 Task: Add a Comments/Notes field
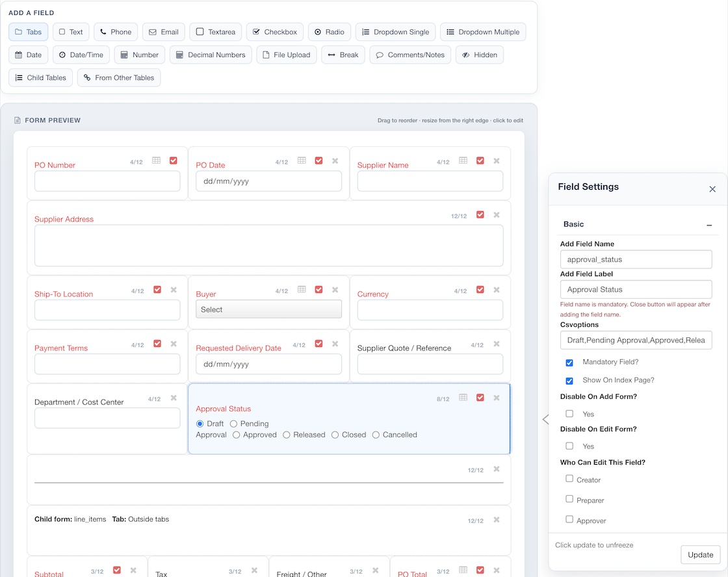pyautogui.click(x=410, y=55)
